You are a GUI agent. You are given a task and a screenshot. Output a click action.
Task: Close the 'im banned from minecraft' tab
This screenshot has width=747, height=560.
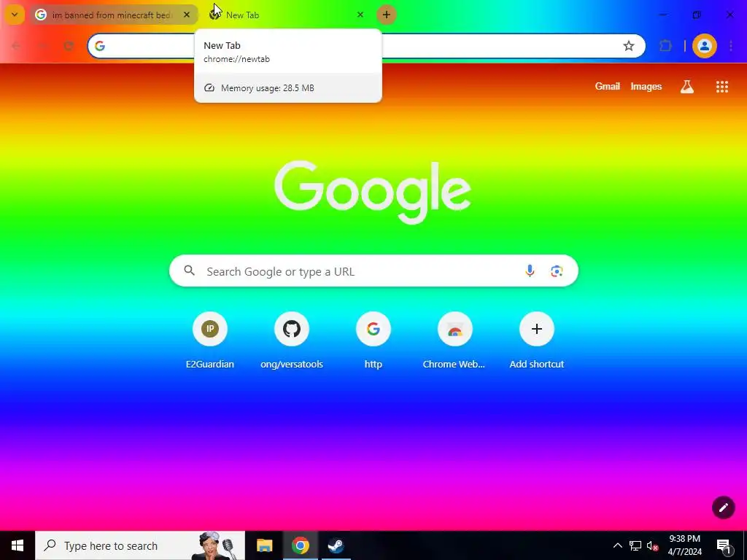click(x=187, y=15)
